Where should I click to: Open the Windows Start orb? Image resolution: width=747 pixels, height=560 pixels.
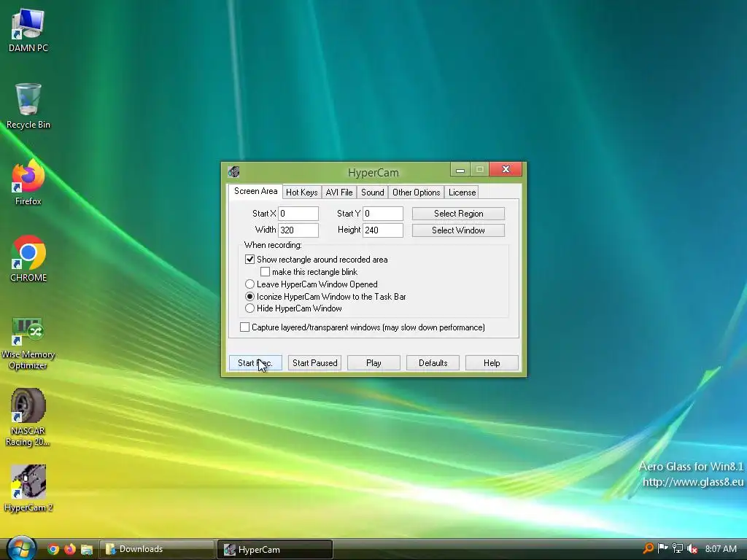20,548
